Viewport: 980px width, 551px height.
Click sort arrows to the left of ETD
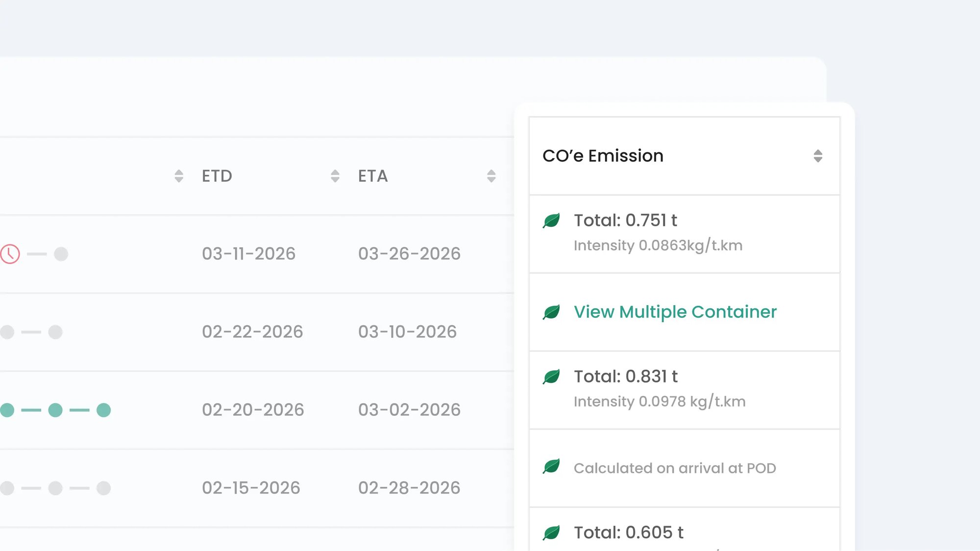[179, 176]
